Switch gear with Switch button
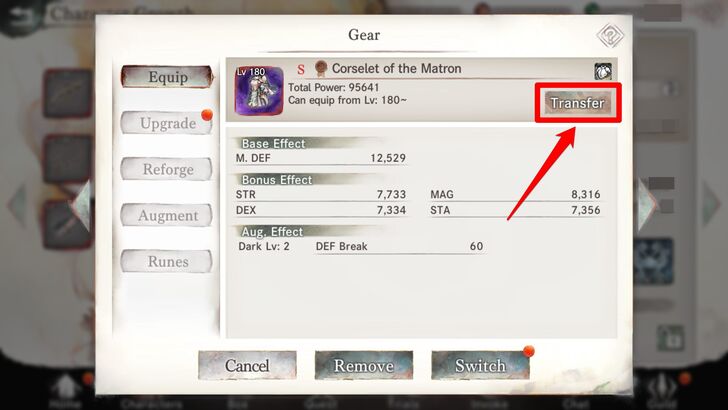The height and width of the screenshot is (410, 728). 480,365
